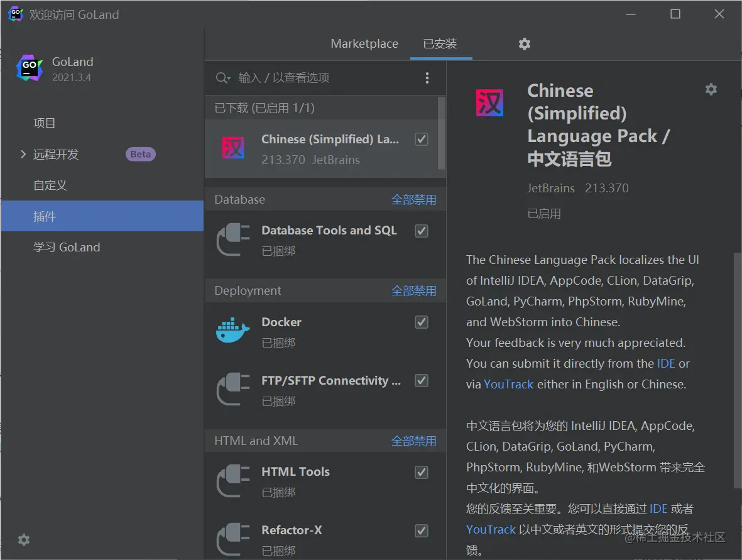
Task: Select the Refactor-X plugin name
Action: (x=292, y=530)
